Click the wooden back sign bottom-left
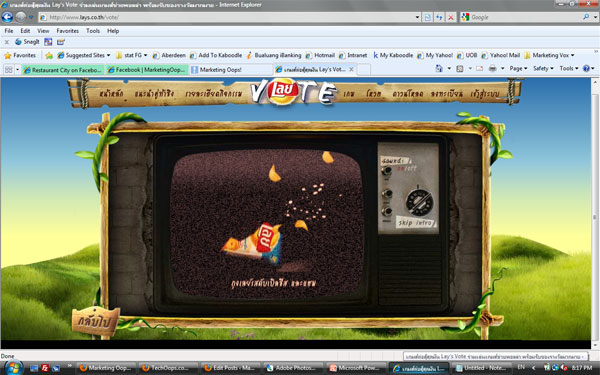The height and width of the screenshot is (375, 600). click(95, 321)
